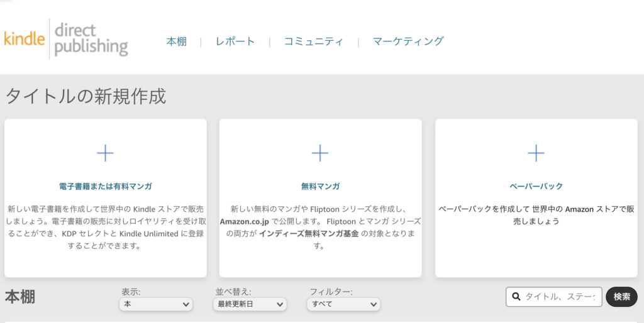Expand the フィルター dropdown showing すべて
This screenshot has width=644, height=323.
(x=343, y=304)
